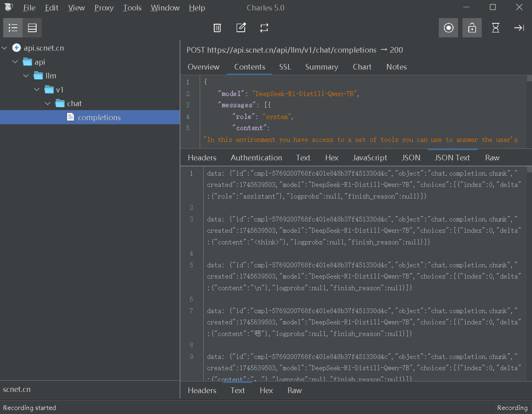Image resolution: width=532 pixels, height=414 pixels.
Task: Click the scnet.cn filter field
Action: (90, 389)
